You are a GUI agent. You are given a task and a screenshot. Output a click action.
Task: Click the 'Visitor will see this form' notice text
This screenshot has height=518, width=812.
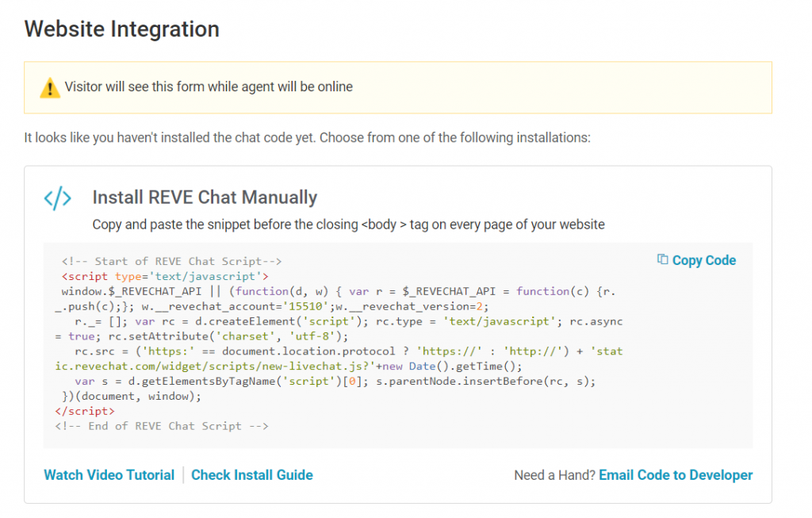pyautogui.click(x=209, y=86)
